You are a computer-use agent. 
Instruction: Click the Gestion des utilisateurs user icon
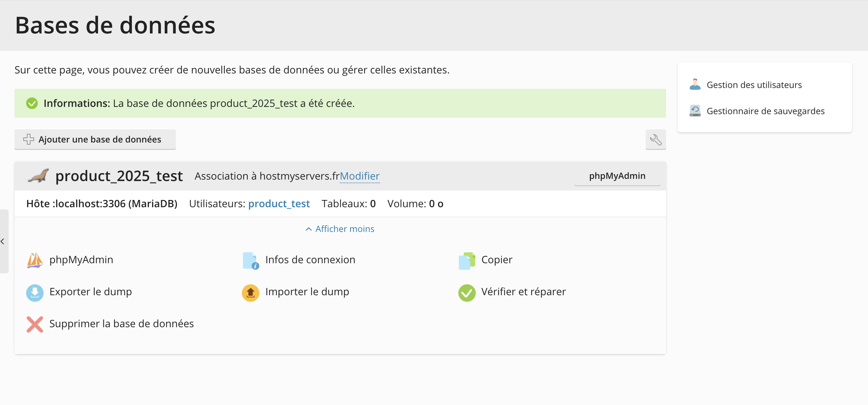695,84
